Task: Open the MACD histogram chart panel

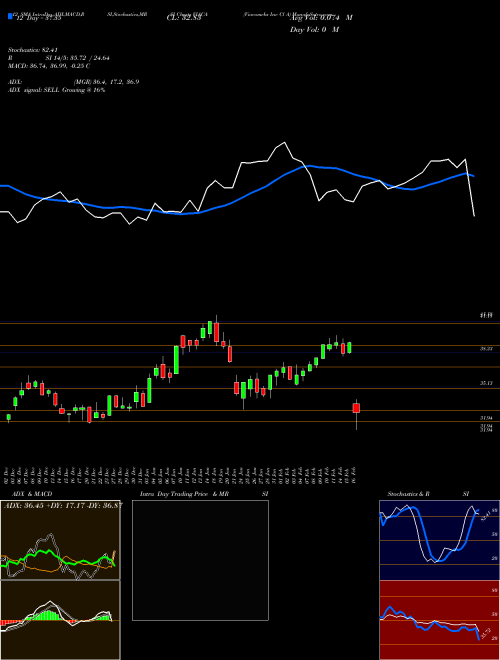Action: (60, 620)
